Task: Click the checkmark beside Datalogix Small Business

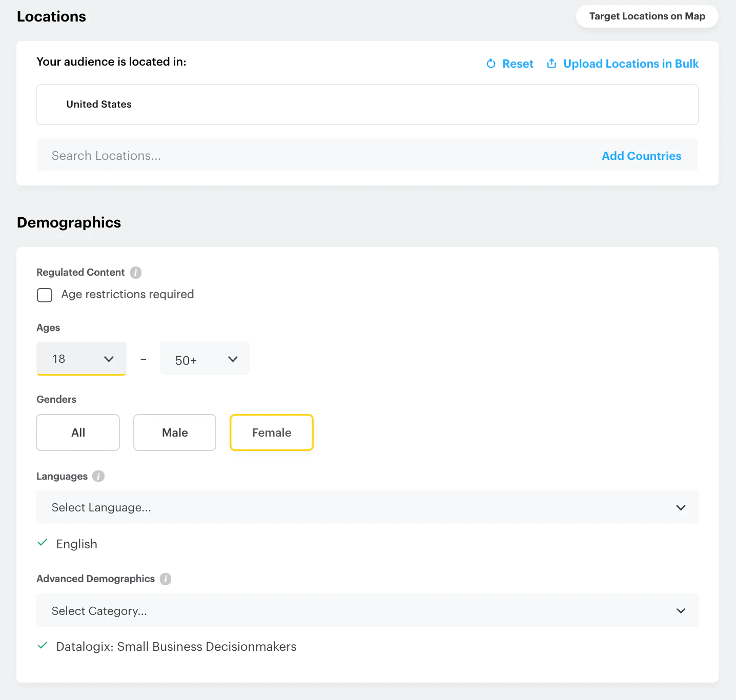Action: click(x=43, y=646)
